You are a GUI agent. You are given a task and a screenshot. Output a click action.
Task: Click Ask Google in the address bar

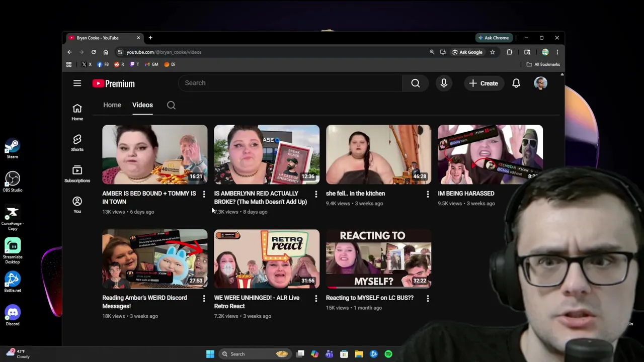coord(467,52)
